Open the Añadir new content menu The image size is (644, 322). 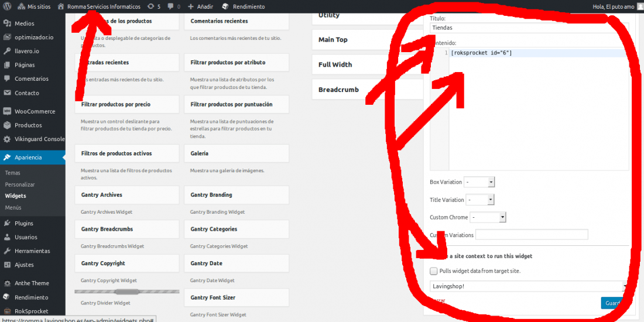201,6
